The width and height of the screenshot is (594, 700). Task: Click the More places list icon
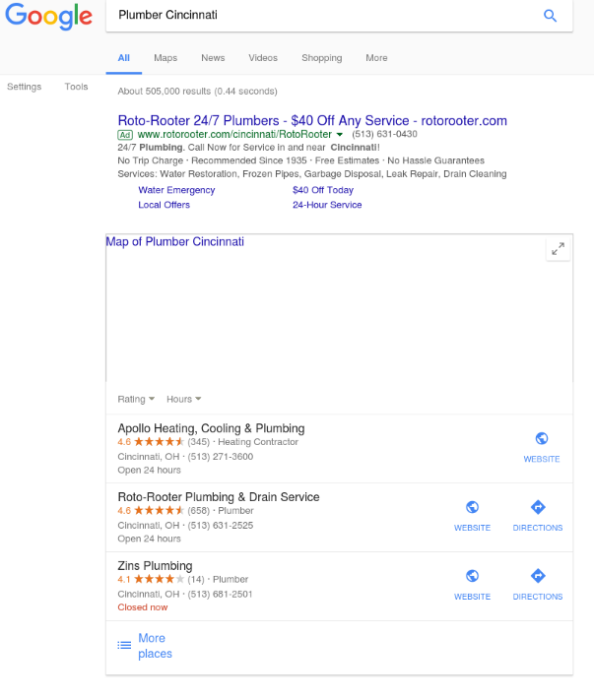point(124,645)
